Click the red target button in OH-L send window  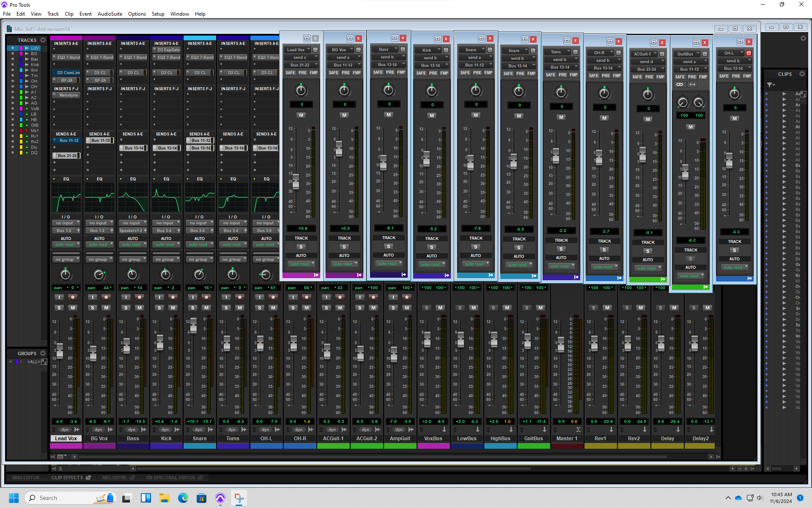749,53
